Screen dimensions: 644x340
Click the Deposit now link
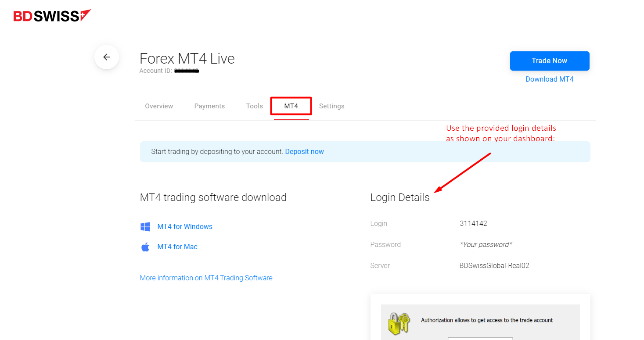[305, 152]
